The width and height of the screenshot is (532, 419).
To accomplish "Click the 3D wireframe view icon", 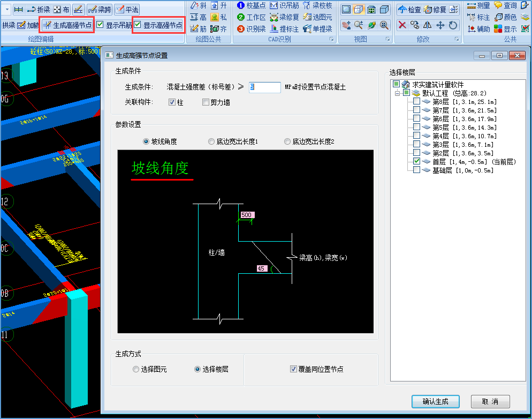I will pos(359,10).
